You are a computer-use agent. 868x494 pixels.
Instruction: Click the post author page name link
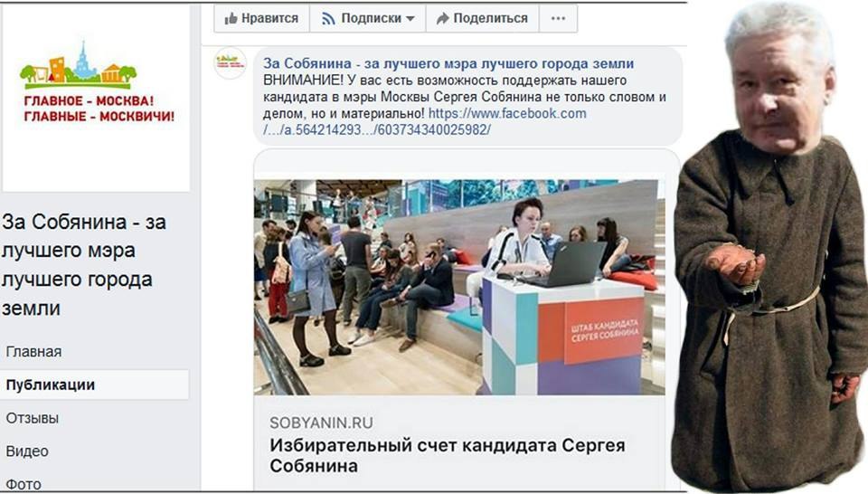coord(448,63)
